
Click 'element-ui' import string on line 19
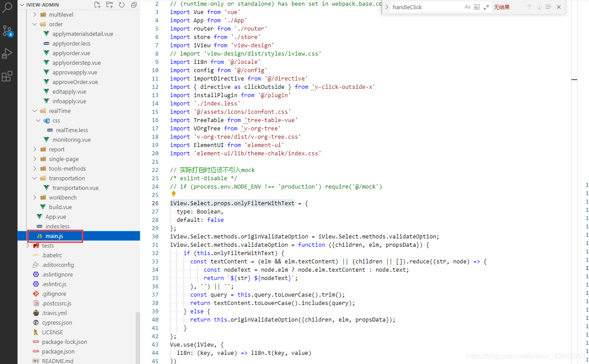click(x=264, y=145)
